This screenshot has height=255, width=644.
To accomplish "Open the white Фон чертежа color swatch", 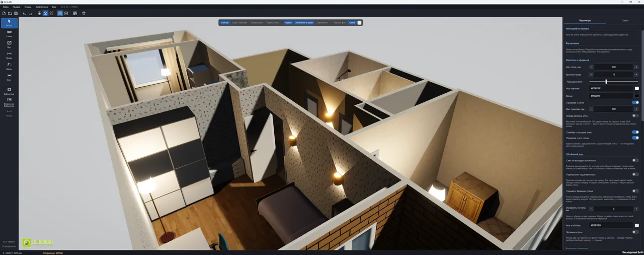I will [x=636, y=88].
